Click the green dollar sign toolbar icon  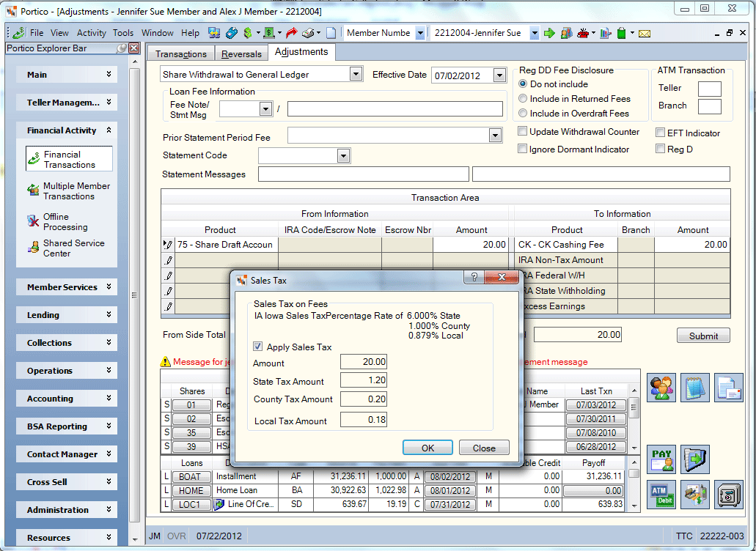pyautogui.click(x=248, y=33)
